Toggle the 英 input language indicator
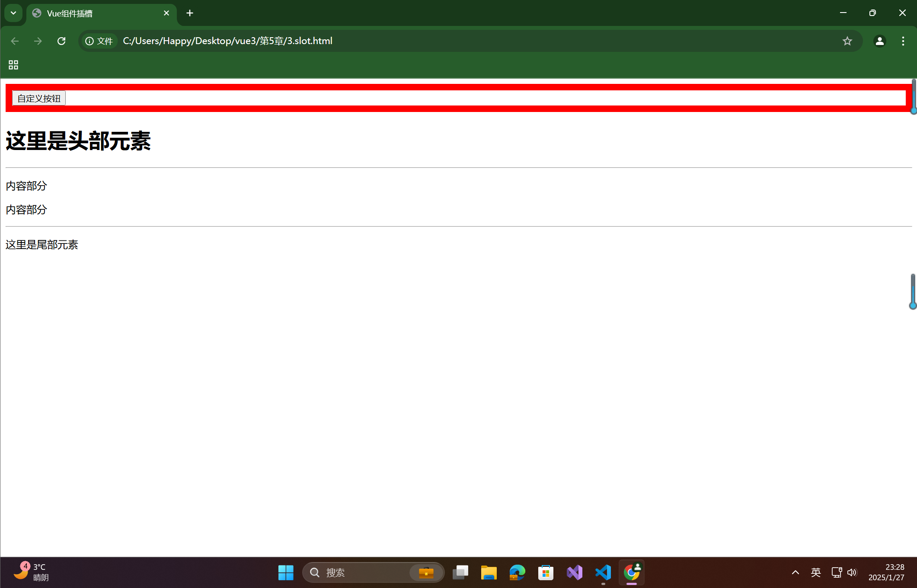Viewport: 917px width, 588px height. click(x=815, y=572)
